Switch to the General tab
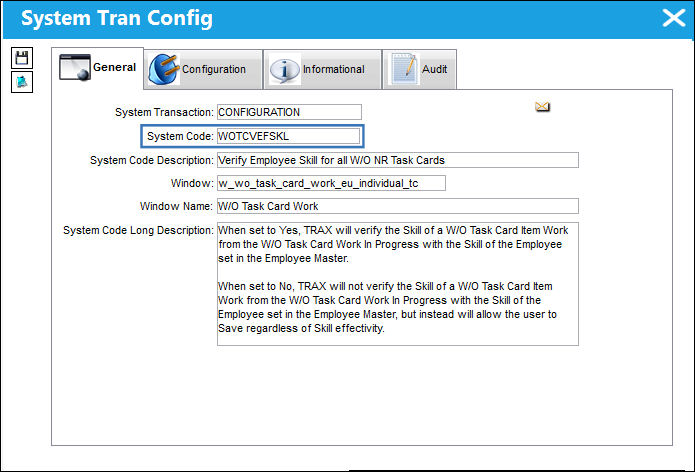The width and height of the screenshot is (695, 472). click(98, 68)
